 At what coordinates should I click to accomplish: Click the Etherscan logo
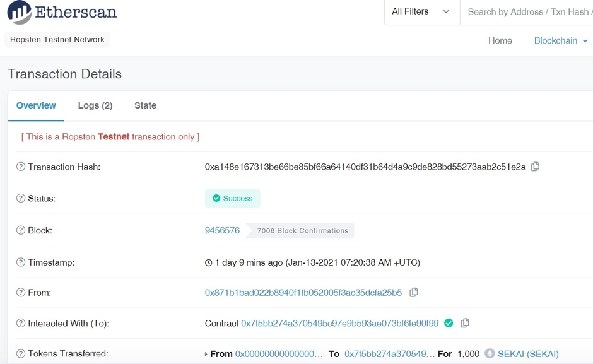[x=62, y=13]
